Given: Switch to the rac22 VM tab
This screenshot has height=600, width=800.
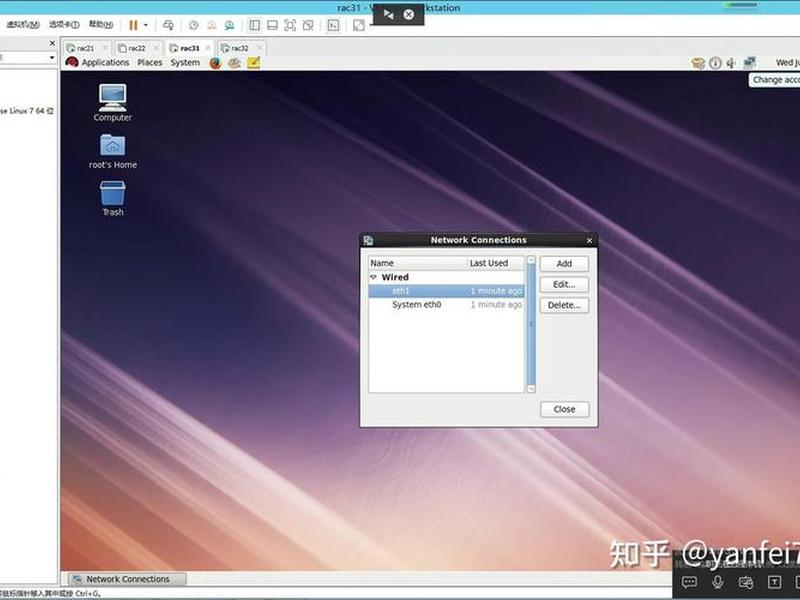Looking at the screenshot, I should coord(137,48).
